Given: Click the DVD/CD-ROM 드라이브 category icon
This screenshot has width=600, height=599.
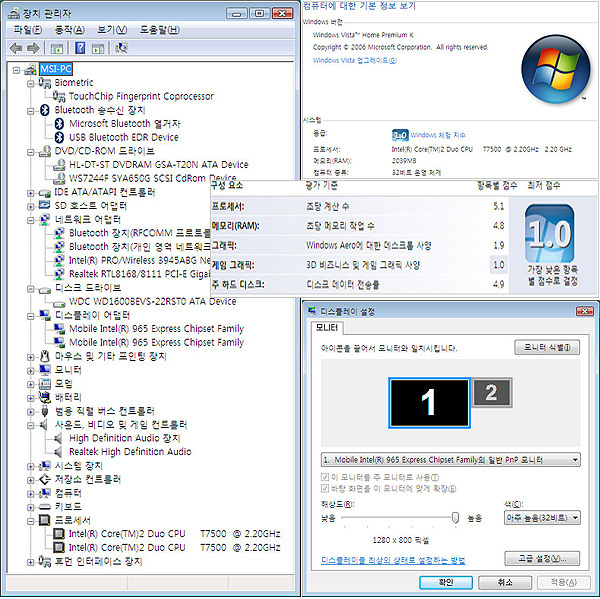Looking at the screenshot, I should coord(45,151).
